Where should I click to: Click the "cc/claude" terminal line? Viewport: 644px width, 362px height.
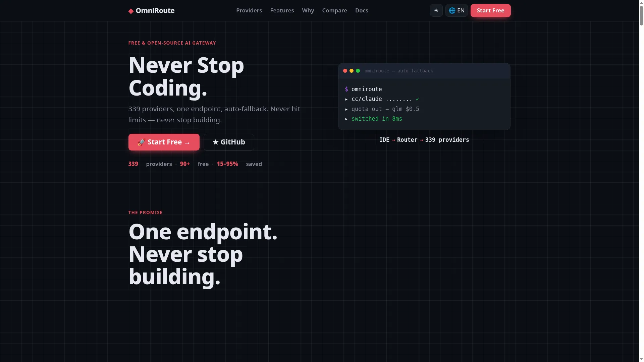tap(382, 99)
